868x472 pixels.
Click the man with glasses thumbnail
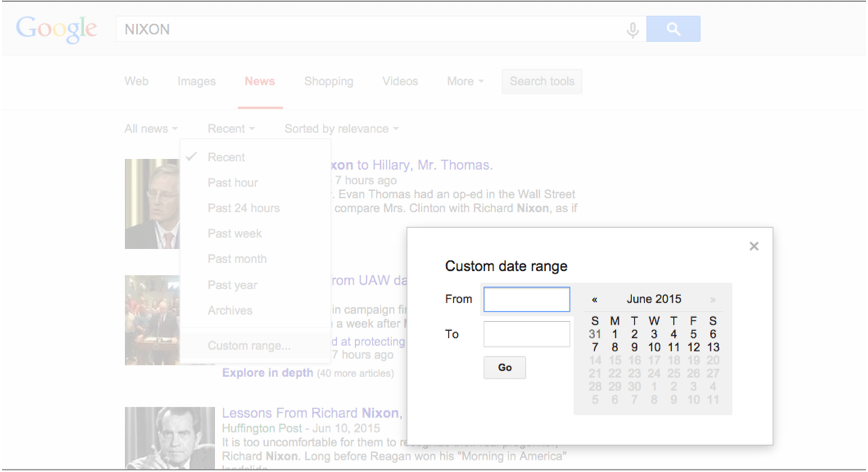click(152, 204)
